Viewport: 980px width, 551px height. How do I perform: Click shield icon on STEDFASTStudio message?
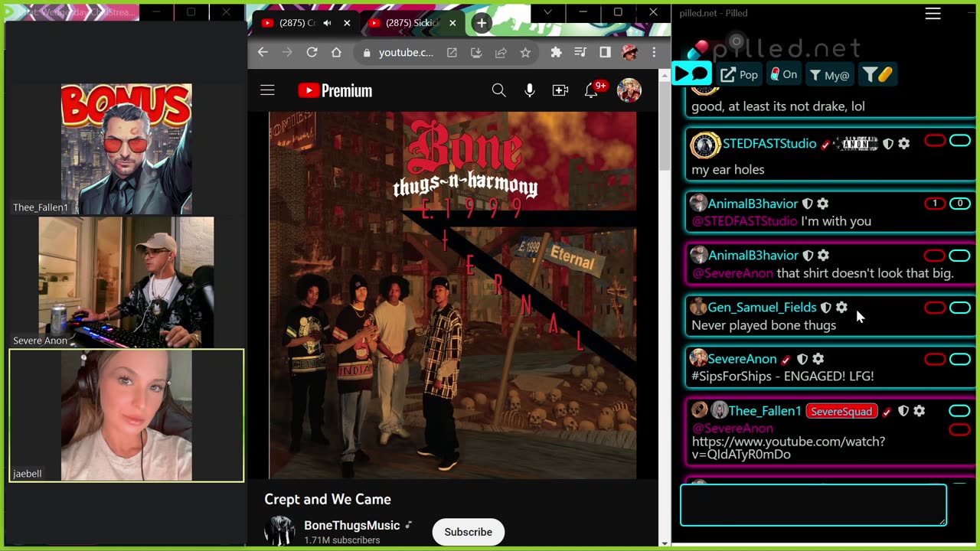[x=888, y=144]
